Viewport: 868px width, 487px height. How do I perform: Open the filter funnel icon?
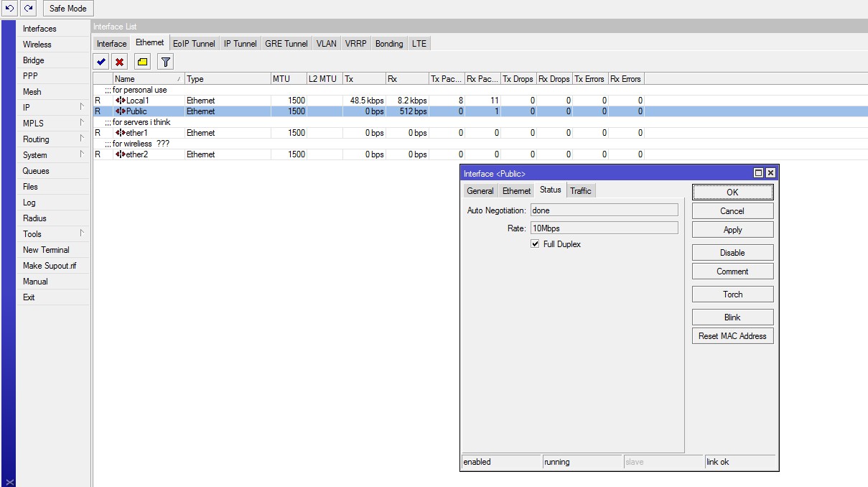pyautogui.click(x=165, y=62)
